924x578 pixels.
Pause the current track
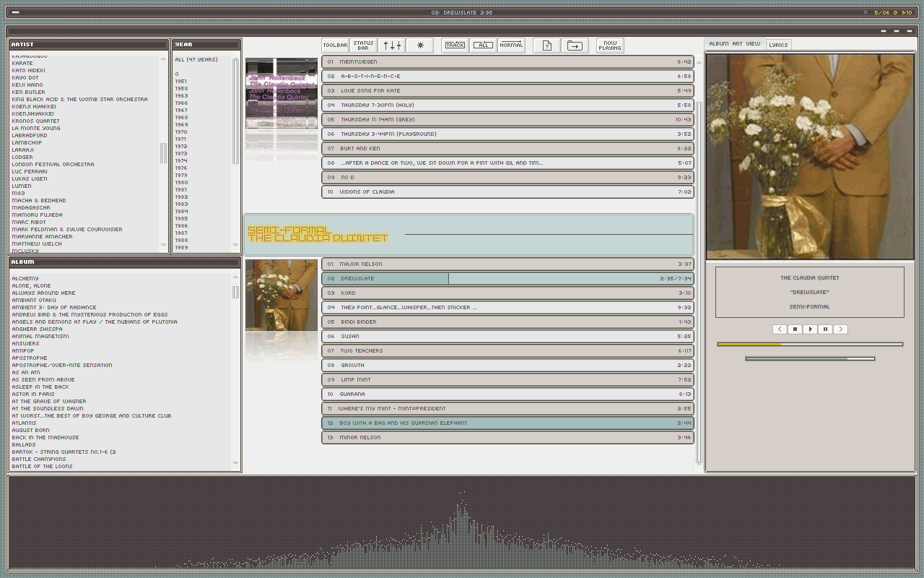(825, 329)
